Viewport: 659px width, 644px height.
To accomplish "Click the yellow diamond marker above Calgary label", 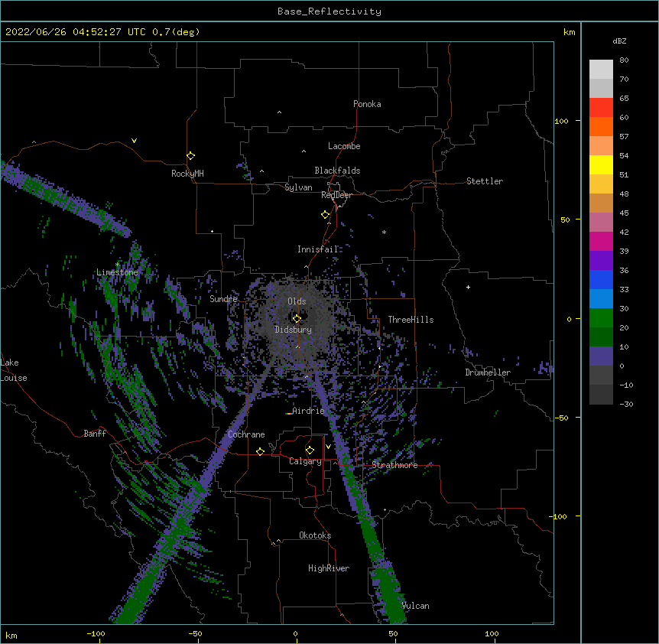I will pyautogui.click(x=310, y=450).
